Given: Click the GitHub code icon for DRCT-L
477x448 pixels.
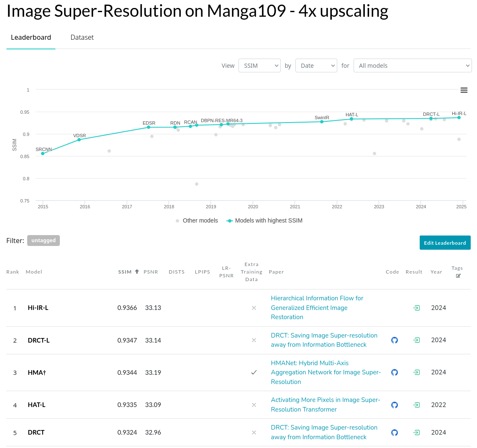Looking at the screenshot, I should (x=394, y=340).
